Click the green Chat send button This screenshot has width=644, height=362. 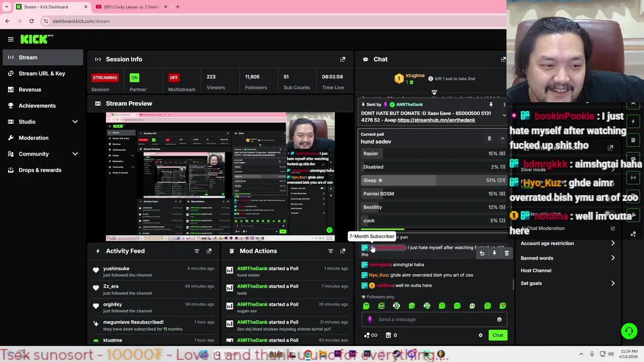(498, 335)
